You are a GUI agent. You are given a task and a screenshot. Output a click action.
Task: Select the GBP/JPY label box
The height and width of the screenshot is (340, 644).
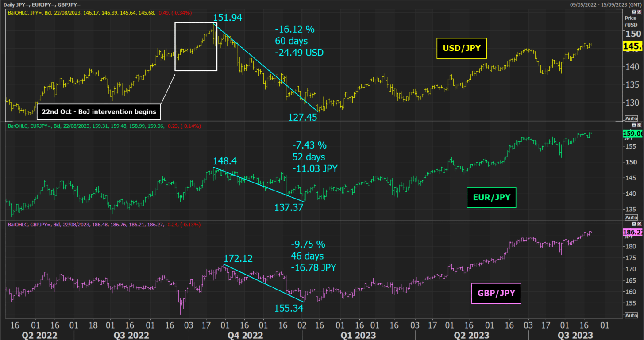(496, 293)
